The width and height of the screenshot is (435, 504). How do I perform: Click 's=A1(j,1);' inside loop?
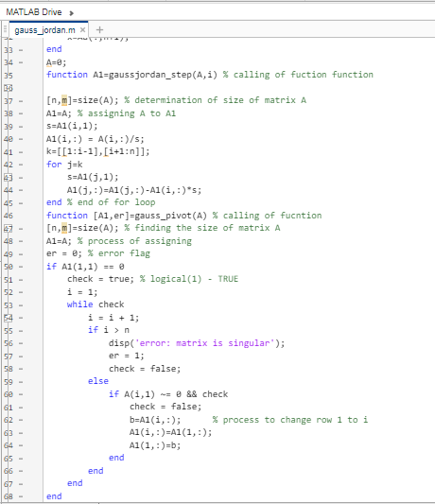(93, 177)
